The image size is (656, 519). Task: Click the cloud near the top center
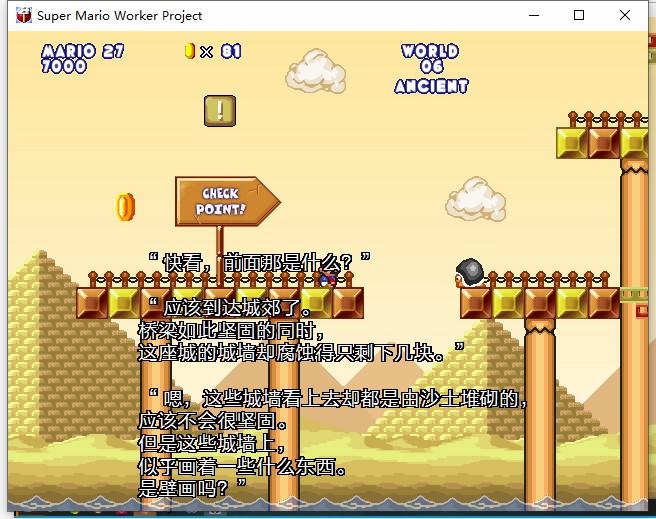316,71
